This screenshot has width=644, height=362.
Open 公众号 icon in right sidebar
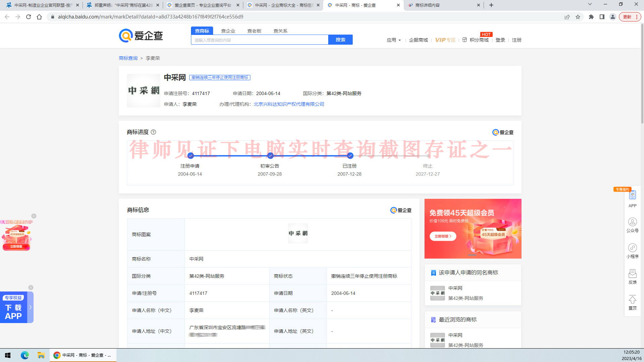(x=632, y=225)
